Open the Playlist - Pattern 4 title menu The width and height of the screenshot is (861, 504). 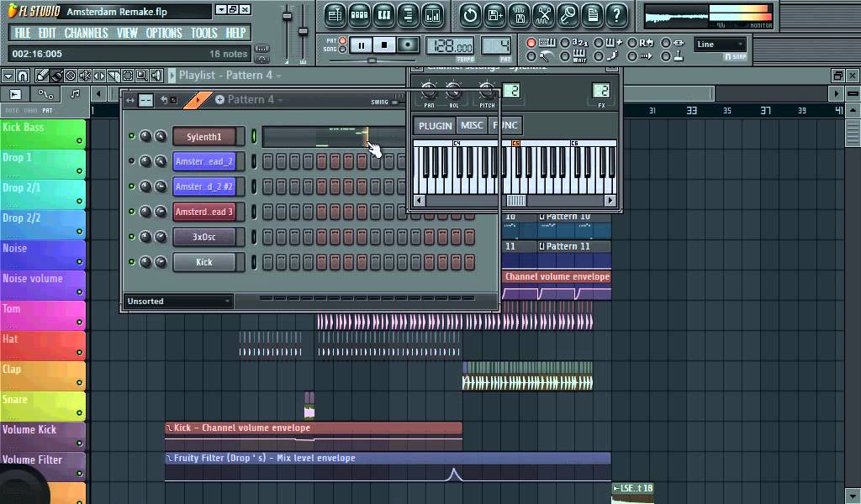pos(230,75)
